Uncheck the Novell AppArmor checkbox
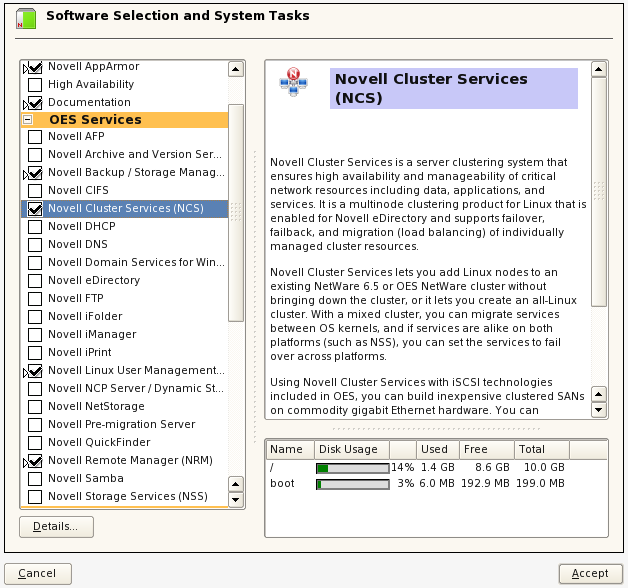The image size is (628, 588). (35, 67)
